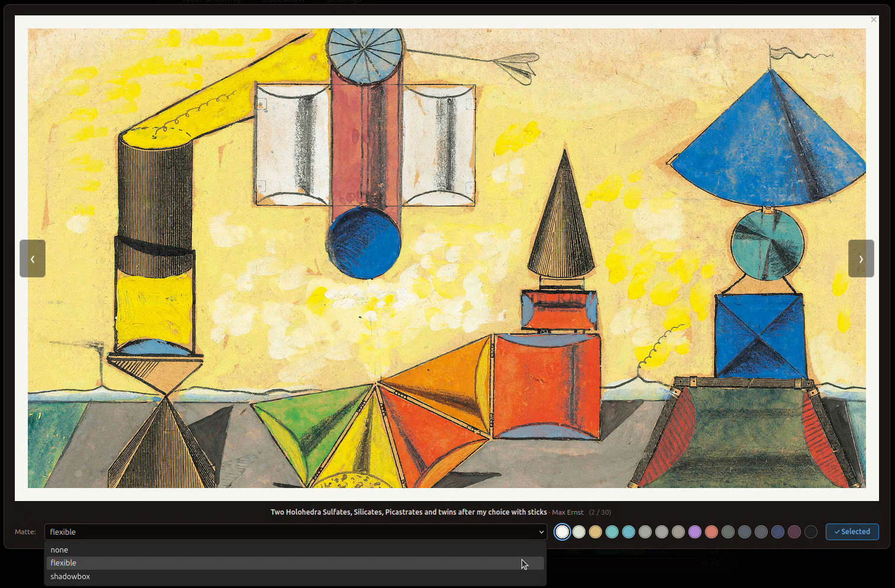Open the Matte style dropdown
The height and width of the screenshot is (588, 895).
[x=295, y=532]
